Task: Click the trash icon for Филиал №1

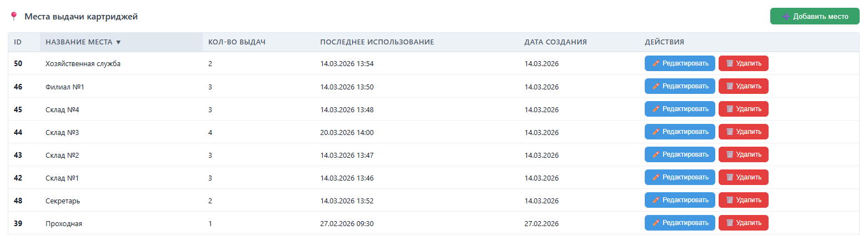Action: click(730, 86)
